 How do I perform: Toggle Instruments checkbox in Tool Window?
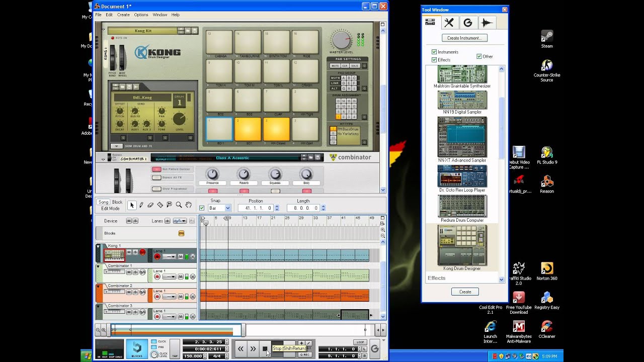point(434,52)
